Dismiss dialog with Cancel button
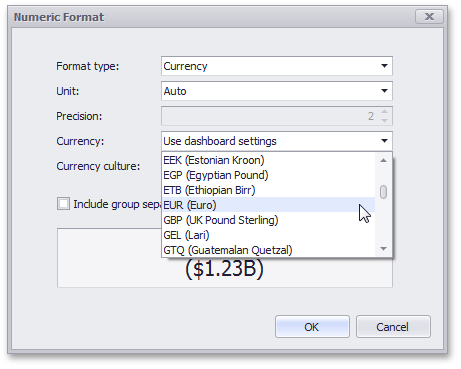 click(x=393, y=327)
